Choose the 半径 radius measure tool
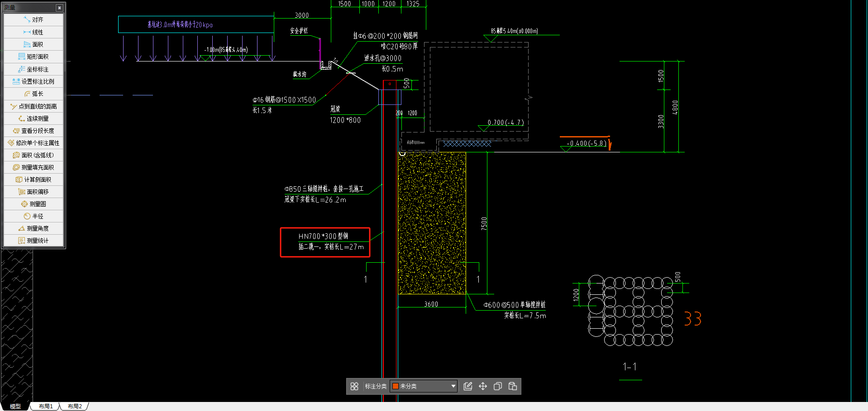Screen dimensions: 868x411 point(33,216)
